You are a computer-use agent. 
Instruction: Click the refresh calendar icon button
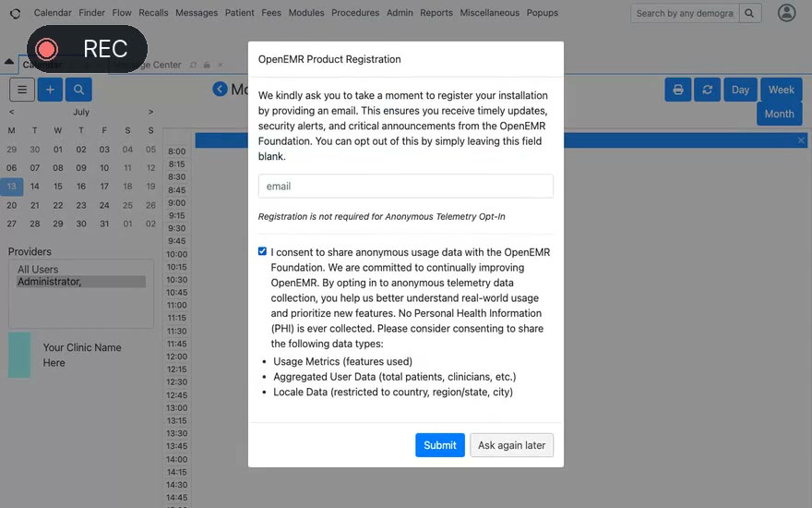[x=707, y=90]
